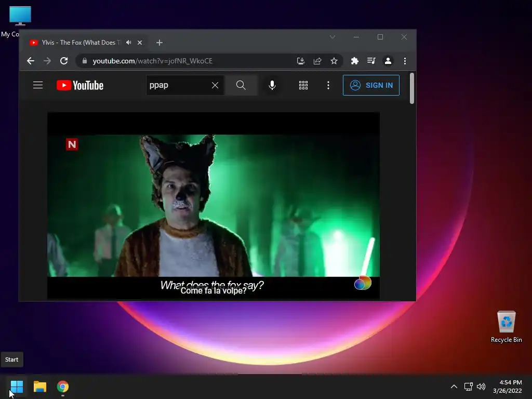Go back using the browser back arrow
Screen dimensions: 532x399
tap(31, 61)
